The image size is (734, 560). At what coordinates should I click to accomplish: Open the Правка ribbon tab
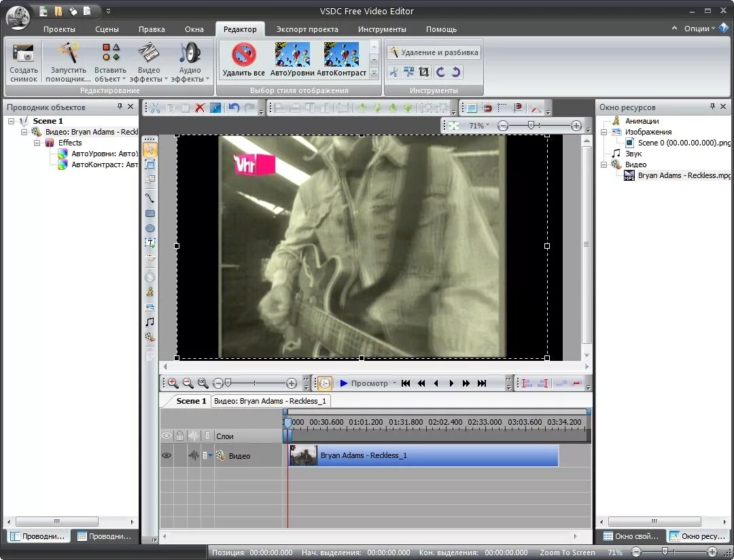[152, 29]
